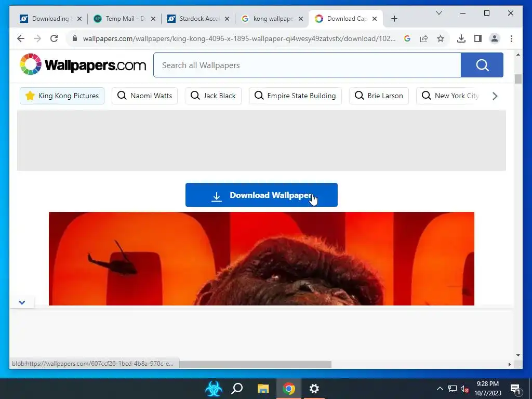Open the Chrome three-dot menu
This screenshot has height=399, width=532.
coord(511,38)
